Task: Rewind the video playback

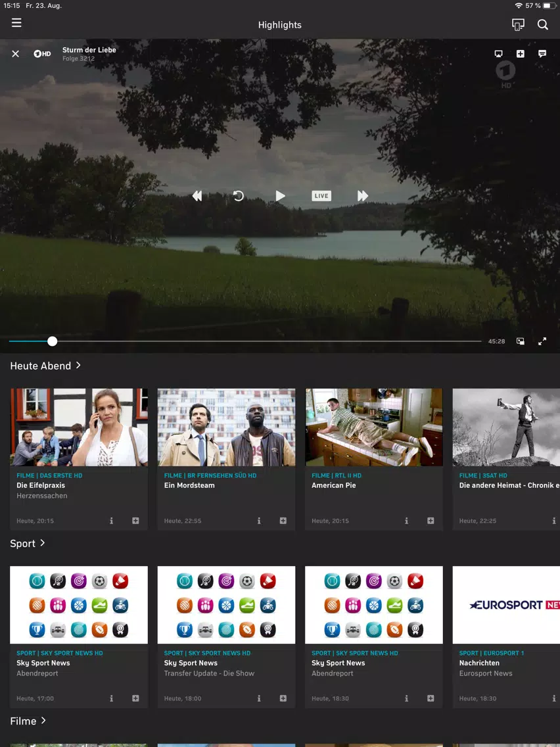Action: [197, 196]
